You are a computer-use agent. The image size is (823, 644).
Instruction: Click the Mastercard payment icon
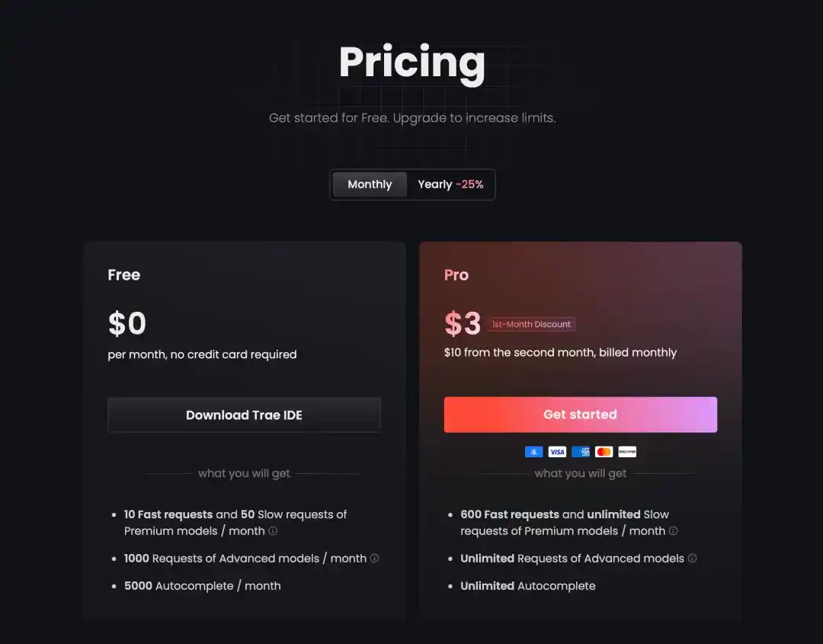click(x=604, y=452)
